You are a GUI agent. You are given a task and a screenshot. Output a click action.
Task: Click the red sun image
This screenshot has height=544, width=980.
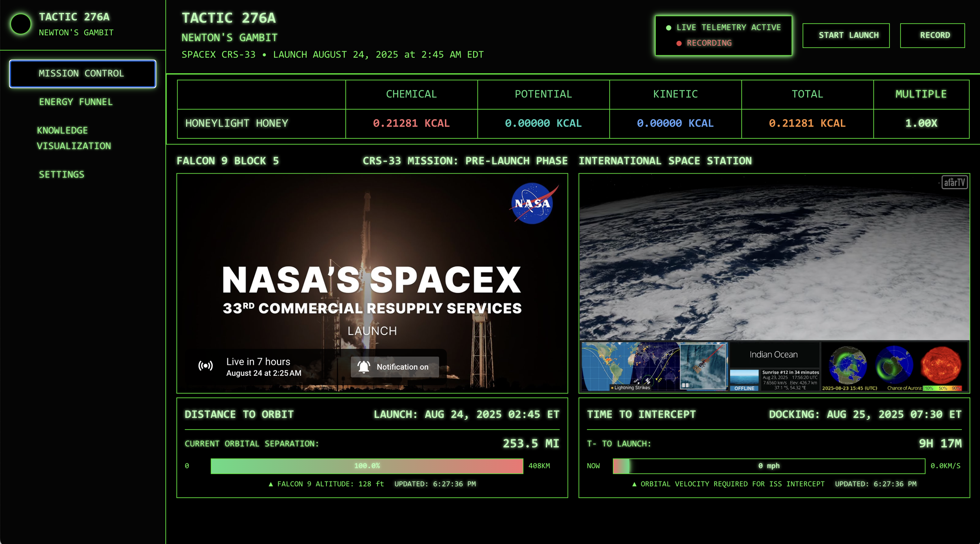click(x=940, y=365)
